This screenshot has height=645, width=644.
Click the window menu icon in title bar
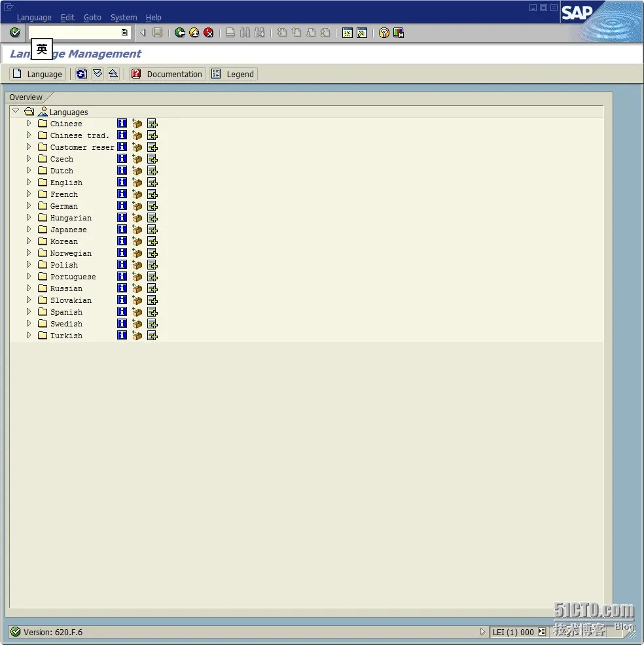point(9,7)
